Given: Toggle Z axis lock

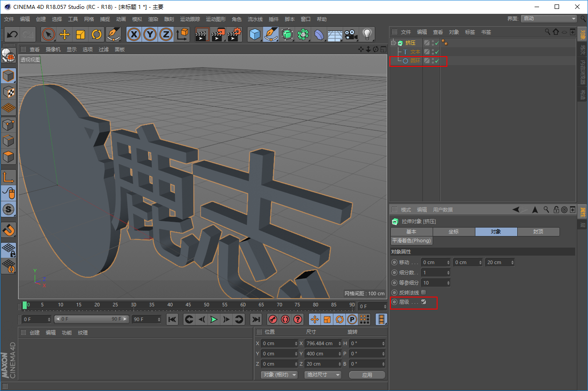Looking at the screenshot, I should [166, 34].
